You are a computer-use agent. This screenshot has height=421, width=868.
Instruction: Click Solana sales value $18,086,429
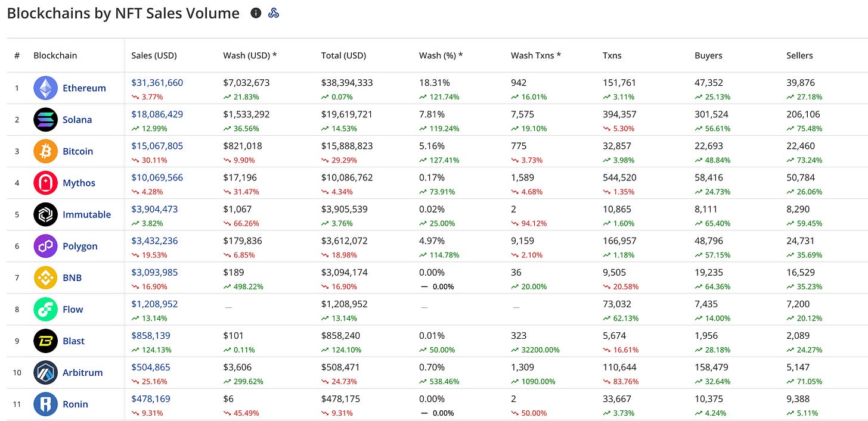pos(157,114)
